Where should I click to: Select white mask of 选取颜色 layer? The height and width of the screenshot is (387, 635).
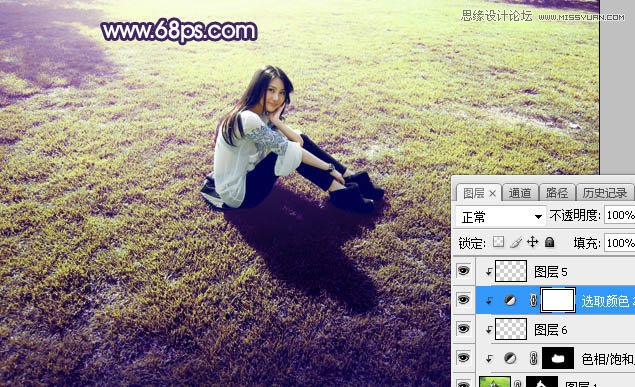558,300
